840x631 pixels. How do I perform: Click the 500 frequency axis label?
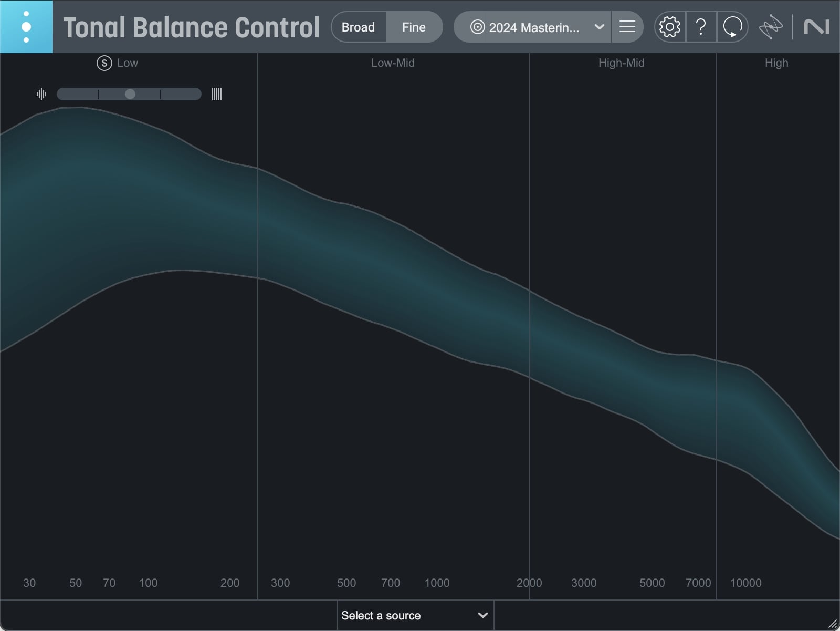click(346, 583)
